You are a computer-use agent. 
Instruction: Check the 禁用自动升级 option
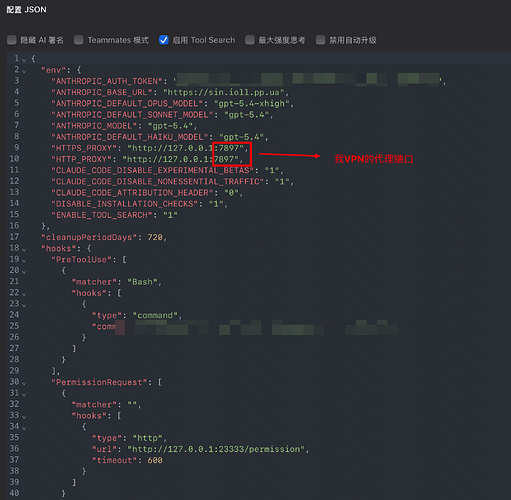point(321,40)
